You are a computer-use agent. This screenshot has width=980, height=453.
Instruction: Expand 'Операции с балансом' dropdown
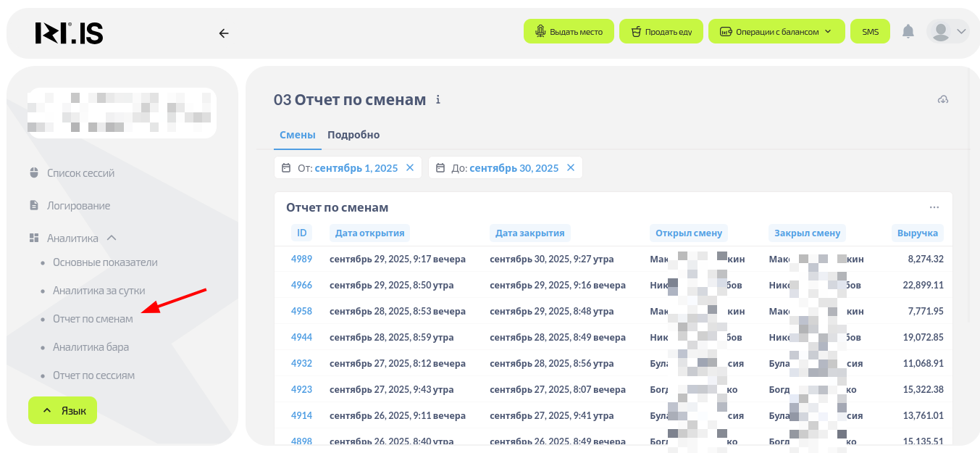coord(776,31)
